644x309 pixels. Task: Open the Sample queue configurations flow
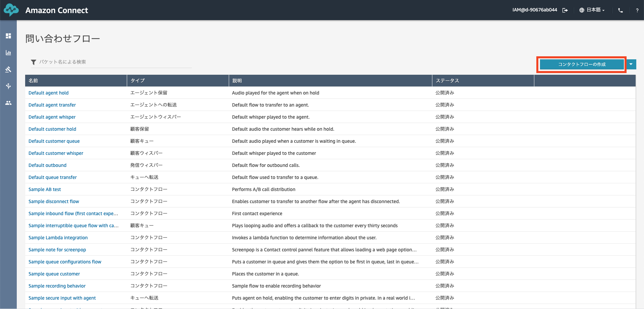pos(65,262)
